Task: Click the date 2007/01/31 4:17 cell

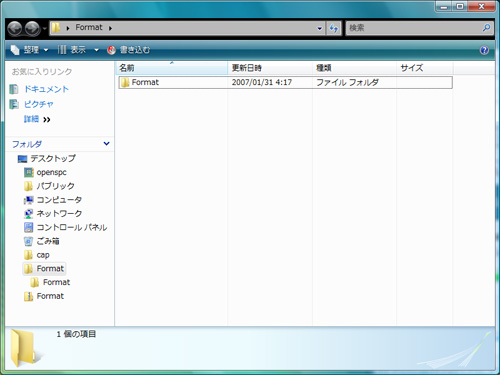Action: 262,82
